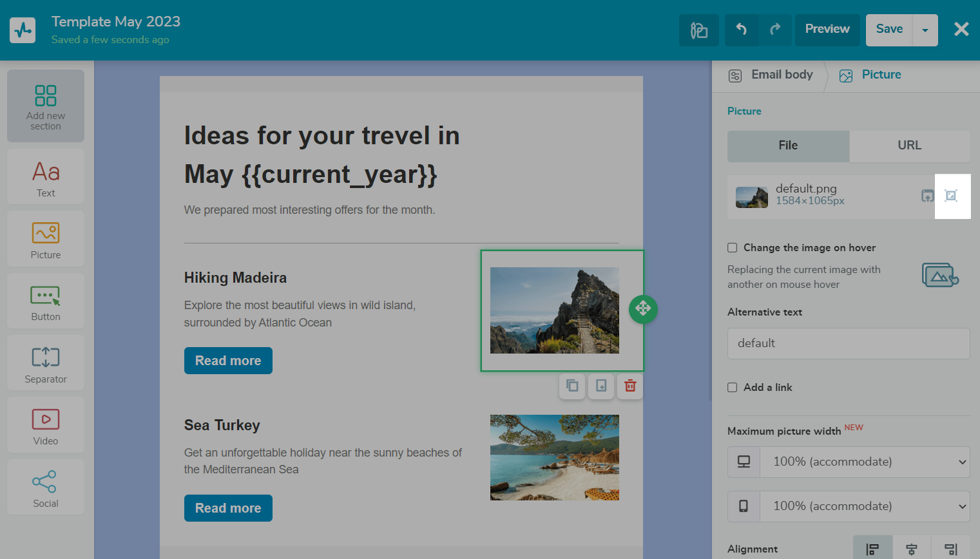Open the mobile maximum picture width dropdown

[x=865, y=506]
